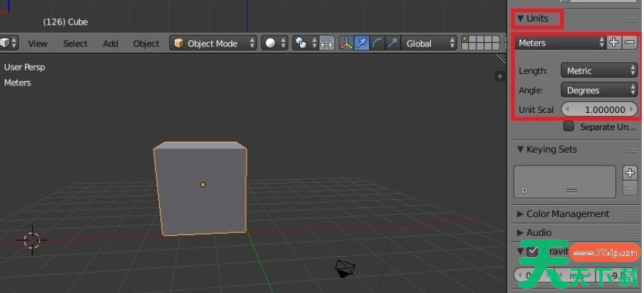The height and width of the screenshot is (293, 644).
Task: Collapse the Keying Sets panel
Action: [x=520, y=149]
